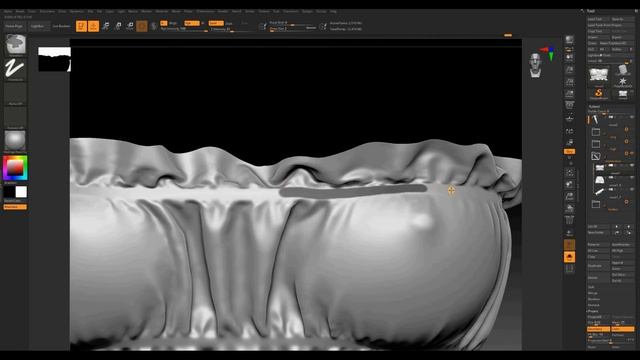The height and width of the screenshot is (360, 640).
Task: Click the Load Tool button
Action: coord(598,19)
